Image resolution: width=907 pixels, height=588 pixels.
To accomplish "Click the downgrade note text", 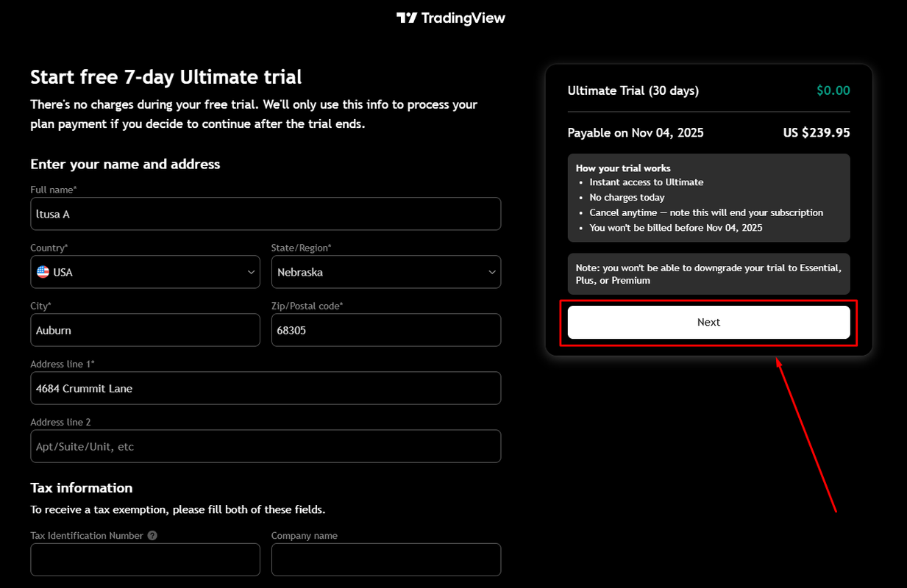I will [708, 274].
